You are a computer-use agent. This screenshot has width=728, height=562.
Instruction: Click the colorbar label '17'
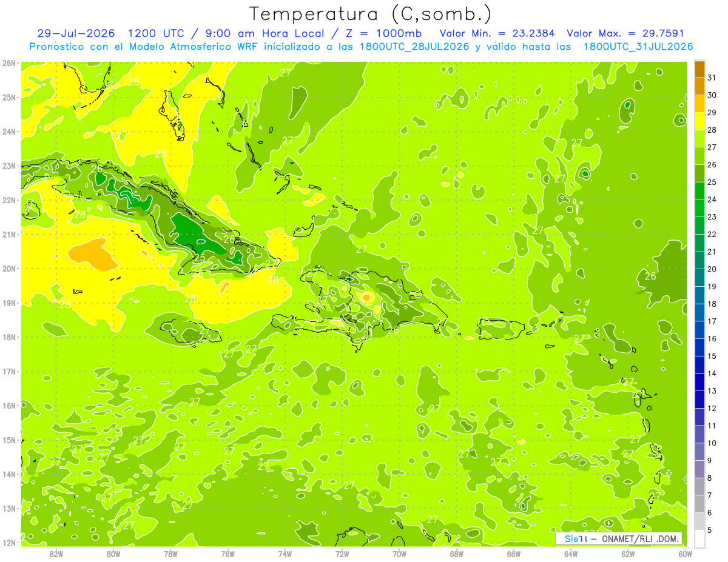pyautogui.click(x=712, y=321)
